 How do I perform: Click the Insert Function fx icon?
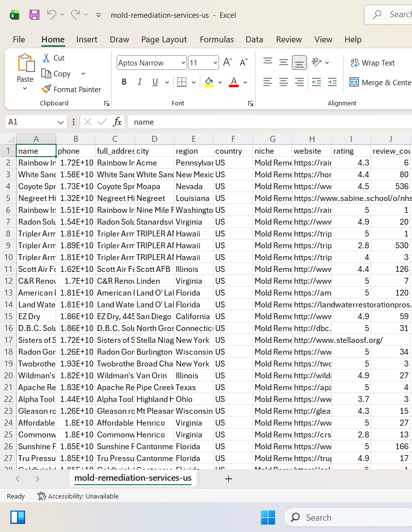(117, 122)
